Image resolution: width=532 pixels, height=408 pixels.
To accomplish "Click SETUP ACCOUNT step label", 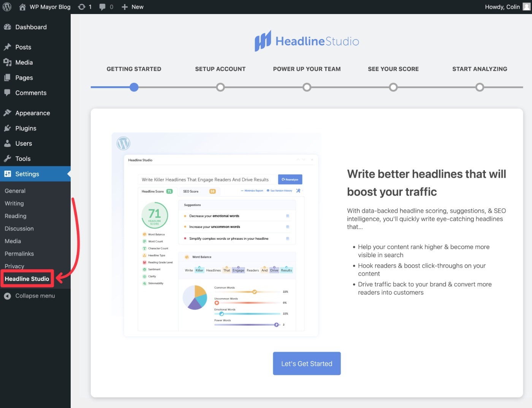I will click(220, 69).
